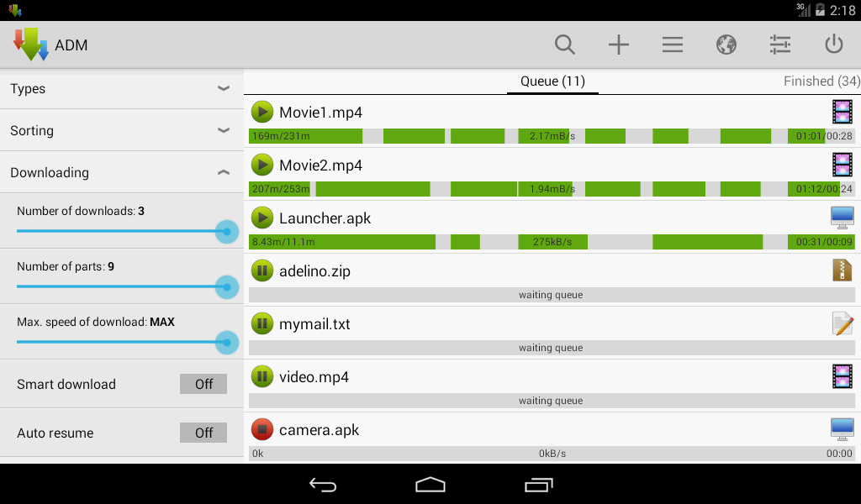Click the video file icon next to Movie1.mp4

842,112
